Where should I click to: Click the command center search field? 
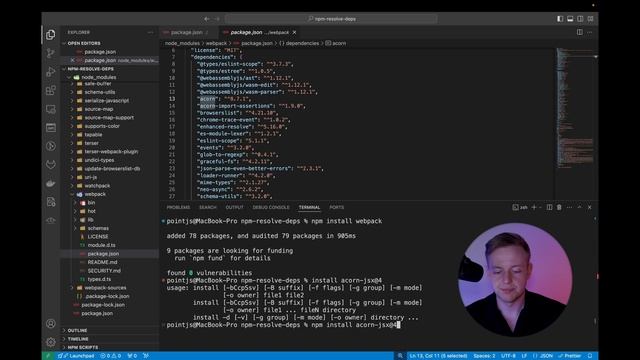(331, 19)
